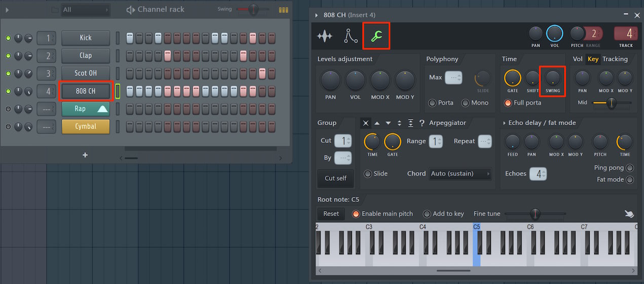Change the arpeggiator Range value
The width and height of the screenshot is (644, 284).
[436, 141]
